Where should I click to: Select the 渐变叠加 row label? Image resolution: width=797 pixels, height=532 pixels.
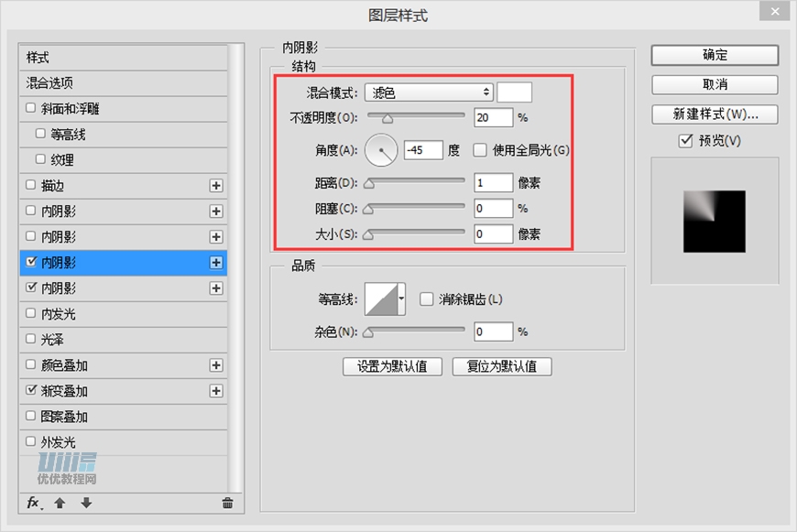[64, 391]
